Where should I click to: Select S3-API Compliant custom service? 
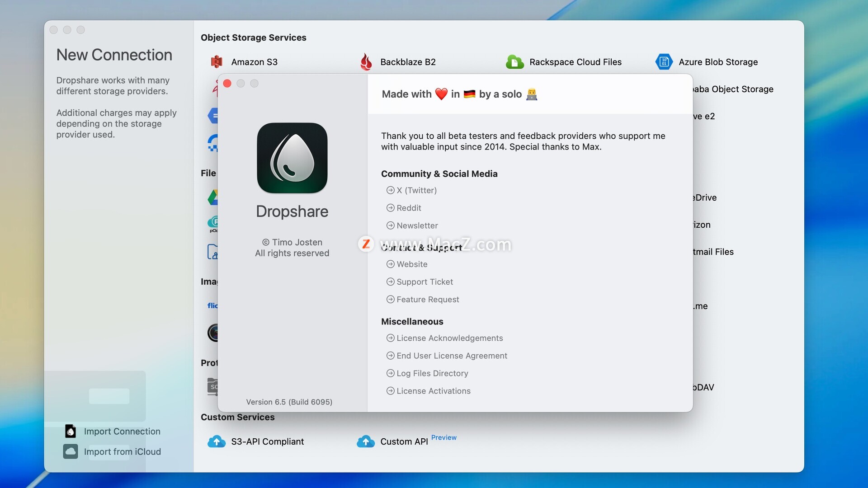[267, 441]
